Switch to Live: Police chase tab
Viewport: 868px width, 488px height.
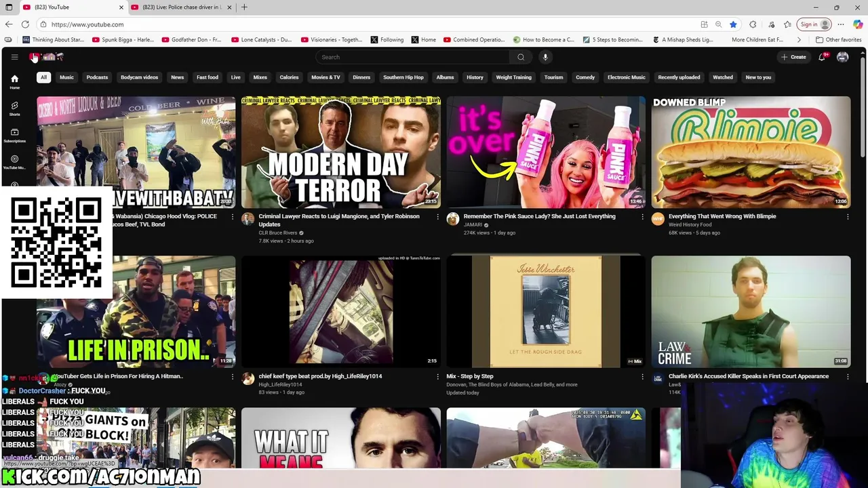coord(181,7)
